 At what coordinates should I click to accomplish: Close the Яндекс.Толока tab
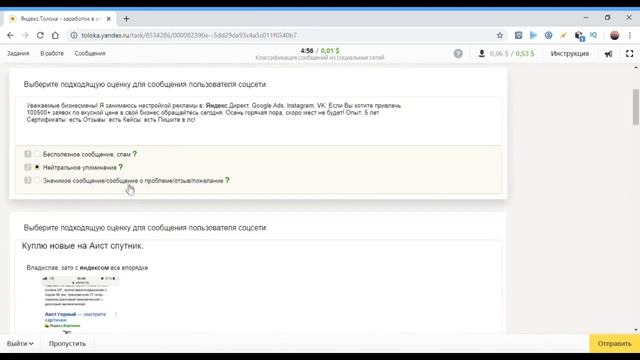(x=109, y=19)
